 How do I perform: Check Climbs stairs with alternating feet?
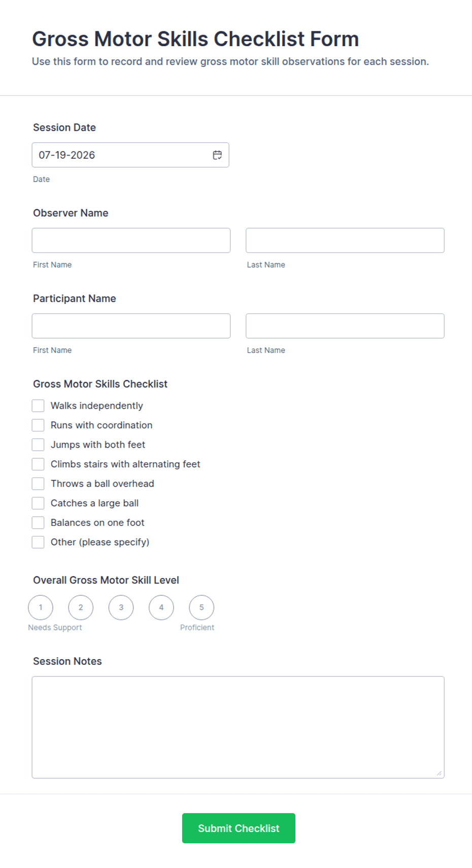38,464
